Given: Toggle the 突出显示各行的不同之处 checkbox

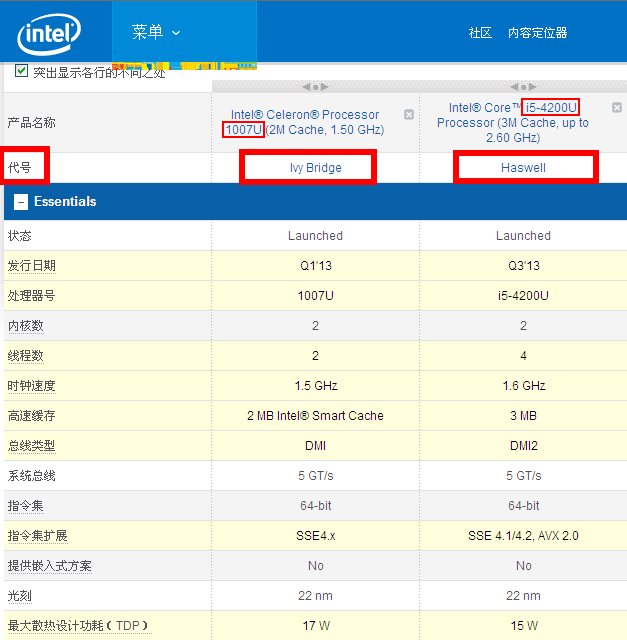Looking at the screenshot, I should [21, 71].
